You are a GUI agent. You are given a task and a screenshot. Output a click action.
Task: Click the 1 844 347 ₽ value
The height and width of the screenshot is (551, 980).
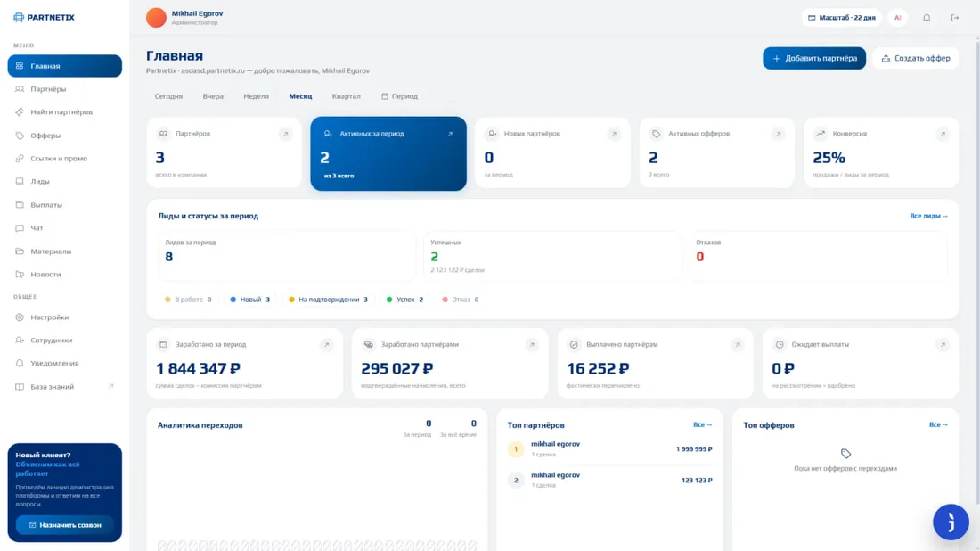point(198,368)
